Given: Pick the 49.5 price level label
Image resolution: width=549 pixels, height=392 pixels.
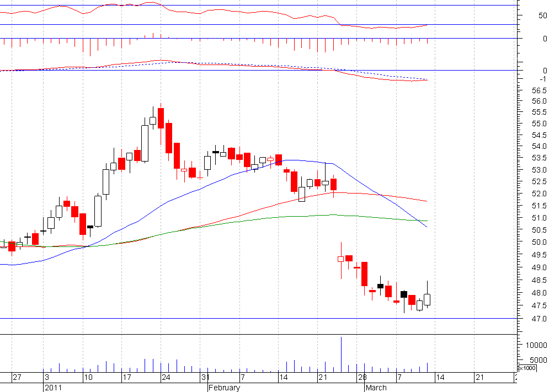Looking at the screenshot, I should (539, 255).
